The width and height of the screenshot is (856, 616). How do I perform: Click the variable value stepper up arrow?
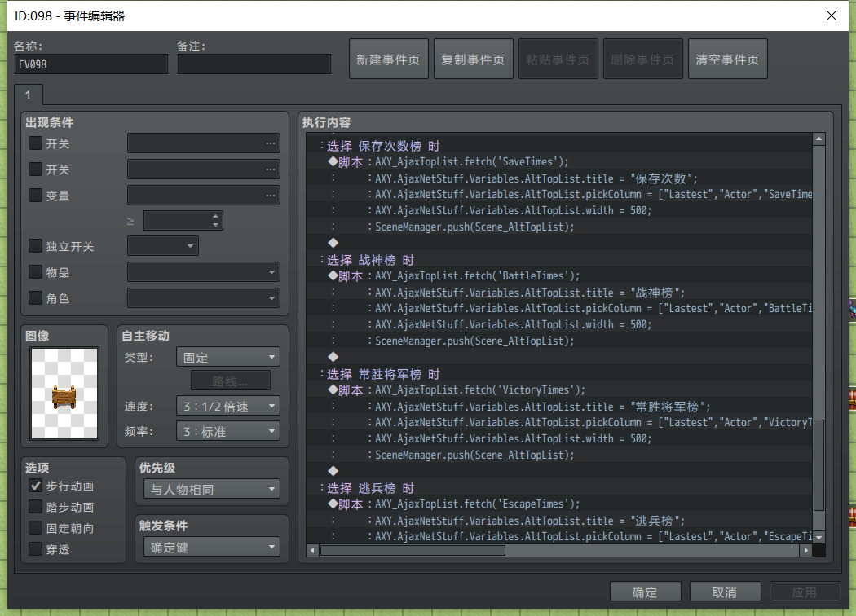coord(216,216)
